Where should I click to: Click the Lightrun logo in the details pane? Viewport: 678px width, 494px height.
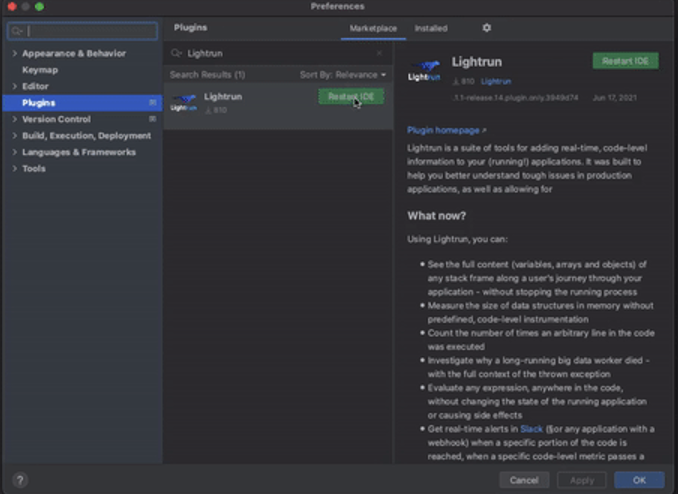click(x=424, y=71)
